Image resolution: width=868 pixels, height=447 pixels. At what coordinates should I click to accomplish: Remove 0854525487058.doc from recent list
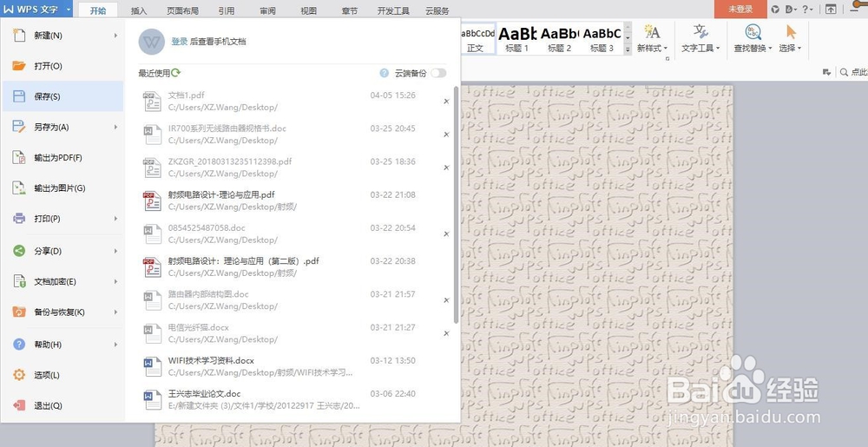coord(446,234)
